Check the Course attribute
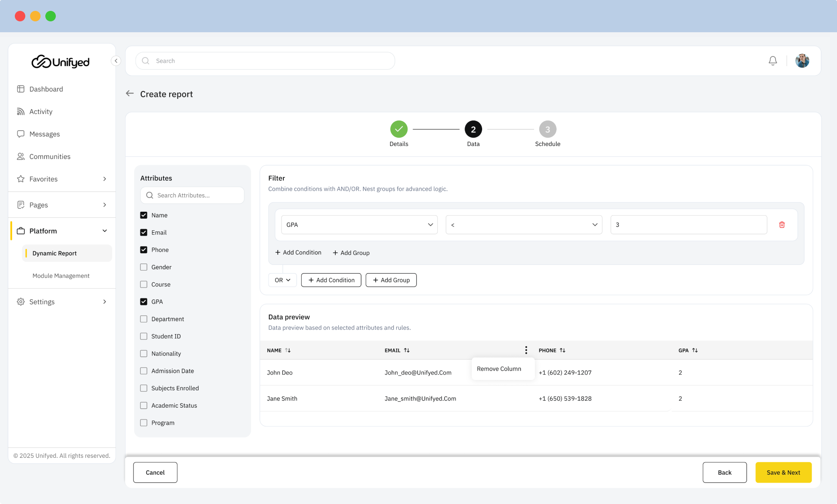The height and width of the screenshot is (504, 837). coord(144,284)
